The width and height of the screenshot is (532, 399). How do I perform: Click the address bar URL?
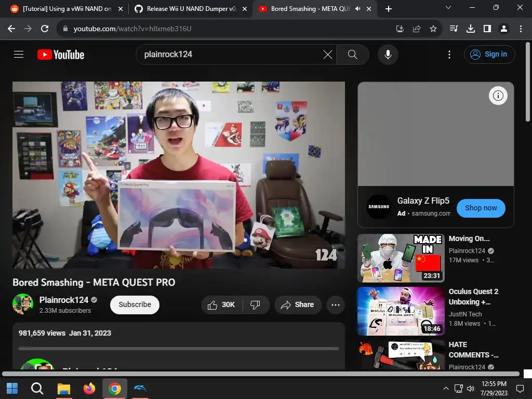(132, 29)
